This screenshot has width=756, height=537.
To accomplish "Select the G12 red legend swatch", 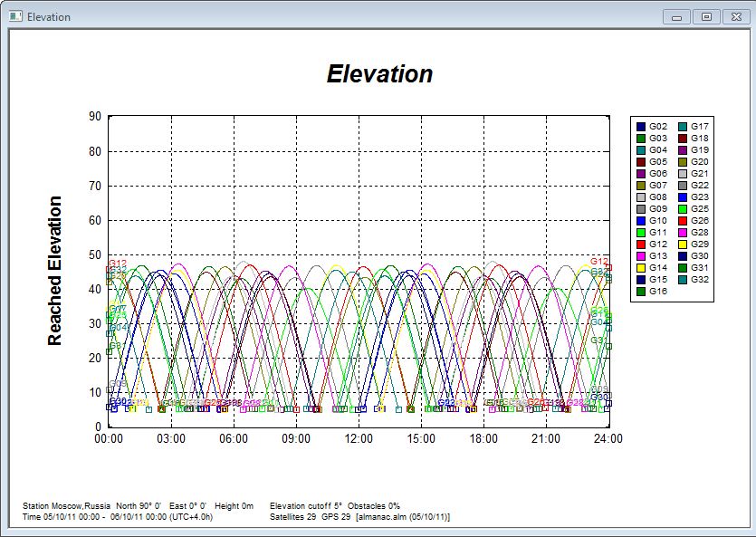I will (641, 245).
